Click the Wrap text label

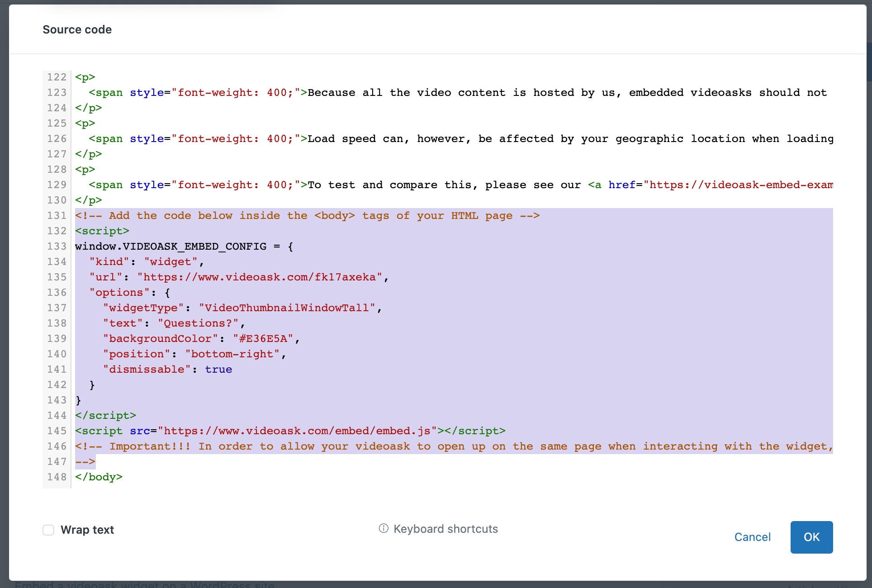(87, 530)
